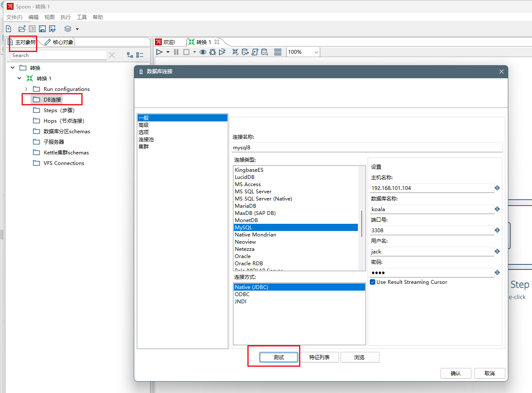Open the run options dropdown arrow
The height and width of the screenshot is (393, 532).
tap(168, 52)
